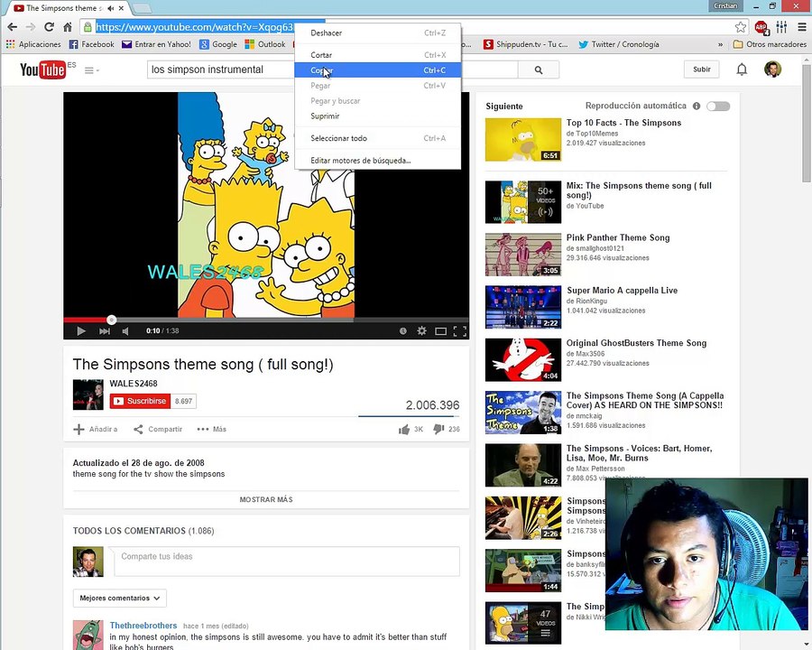Show autoplay info icon
The height and width of the screenshot is (650, 812).
[697, 107]
